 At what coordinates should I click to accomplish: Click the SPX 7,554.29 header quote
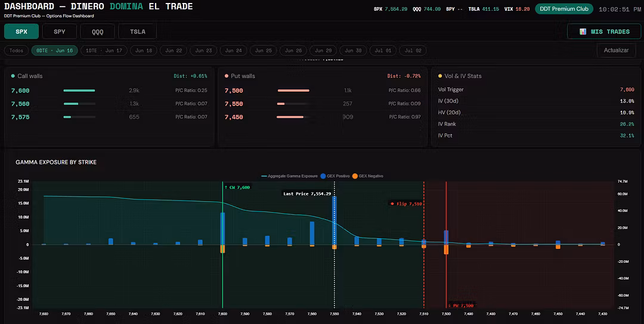[x=391, y=9]
